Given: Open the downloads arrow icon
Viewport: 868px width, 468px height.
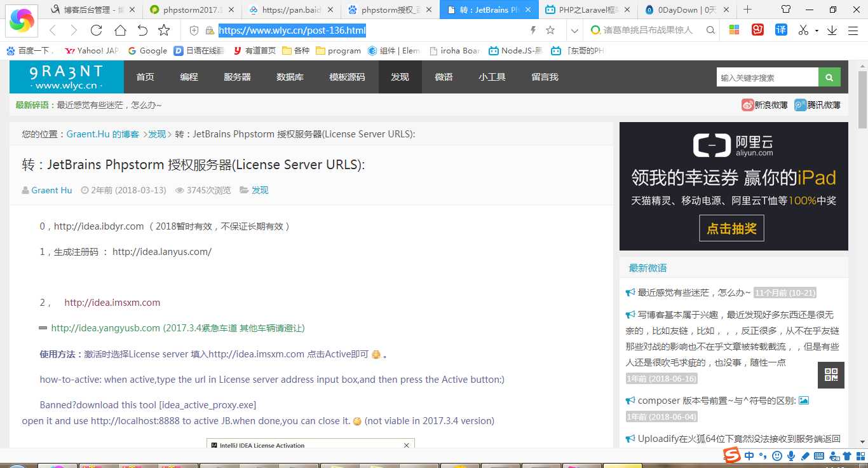Looking at the screenshot, I should click(x=832, y=31).
